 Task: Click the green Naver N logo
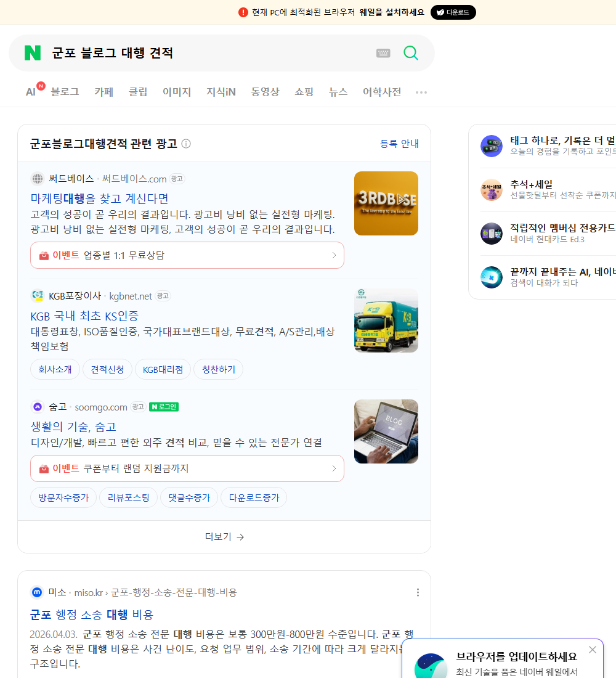click(x=33, y=53)
